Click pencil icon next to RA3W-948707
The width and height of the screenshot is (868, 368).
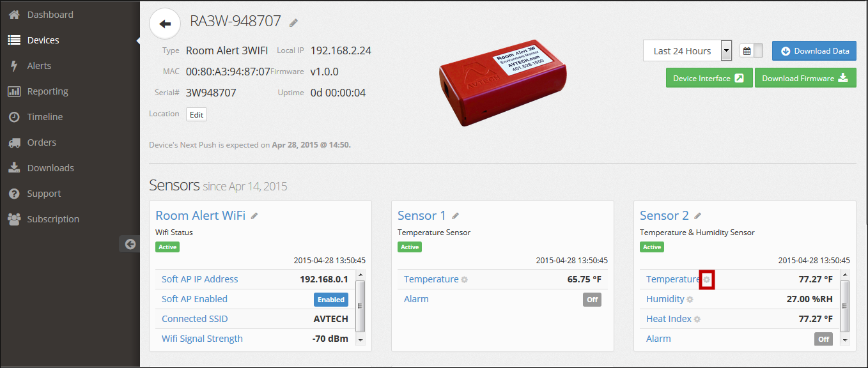pyautogui.click(x=293, y=23)
